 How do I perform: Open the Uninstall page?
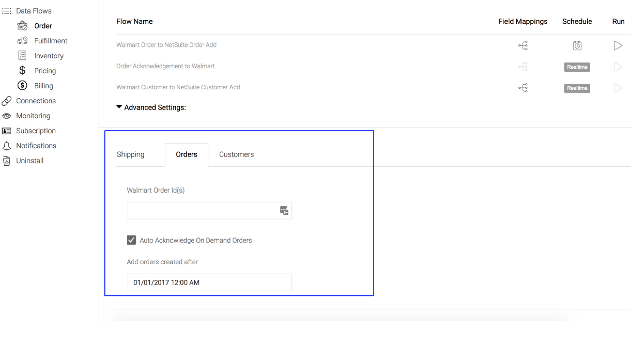point(30,161)
